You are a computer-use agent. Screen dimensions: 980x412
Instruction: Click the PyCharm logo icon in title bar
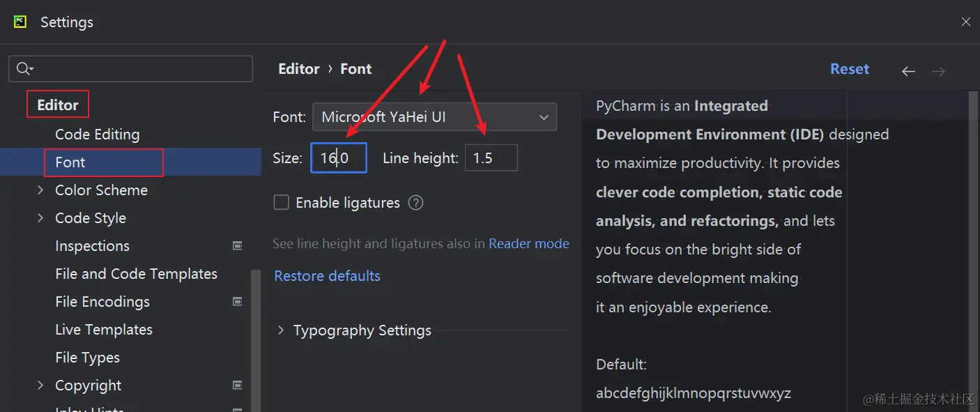20,22
